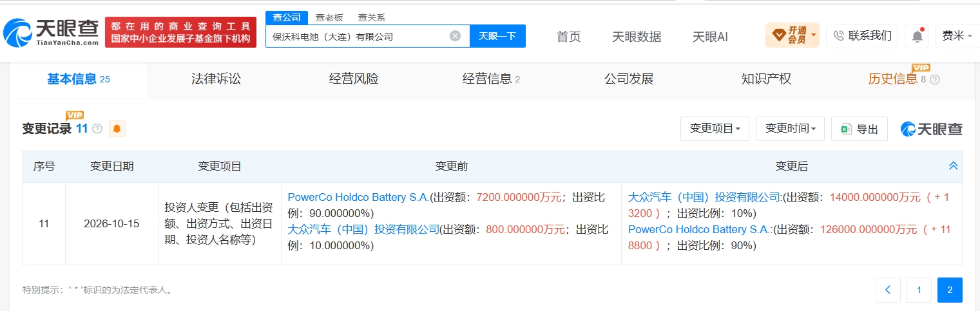Open the 天眼数据 navigation item
Screen dimensions: 980x311
pyautogui.click(x=637, y=37)
